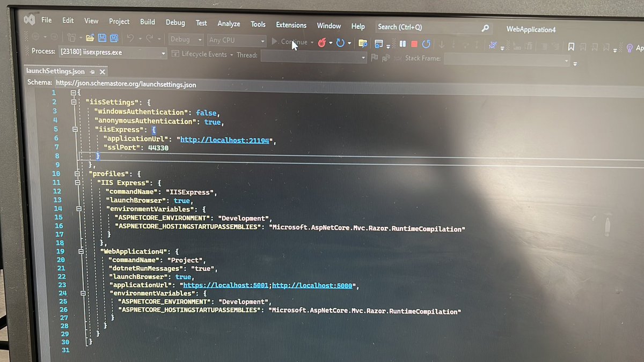Click the blue Restart browser refresh icon
Image resolution: width=644 pixels, height=362 pixels.
[340, 43]
